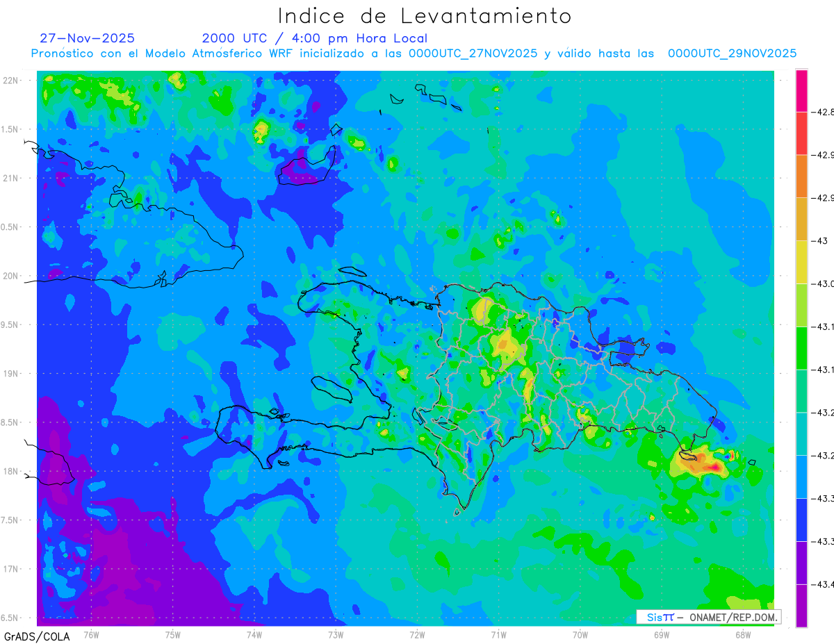Click the "0.5N" latitude axis label
834x644 pixels.
[x=10, y=227]
